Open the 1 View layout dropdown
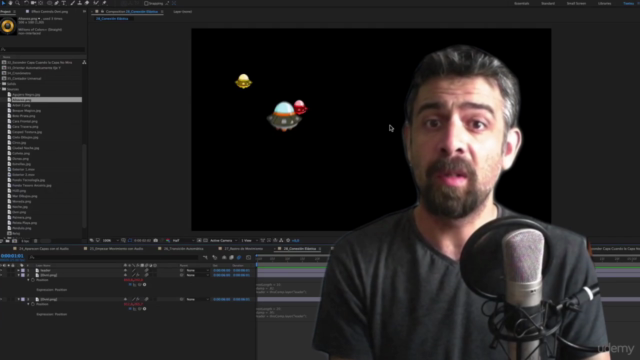The width and height of the screenshot is (640, 360). click(248, 240)
